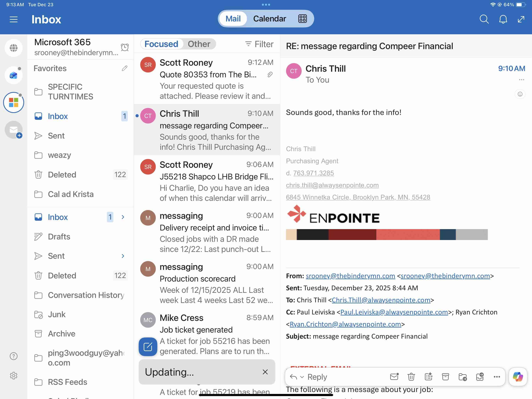Expand the Sent folder chevron

123,256
